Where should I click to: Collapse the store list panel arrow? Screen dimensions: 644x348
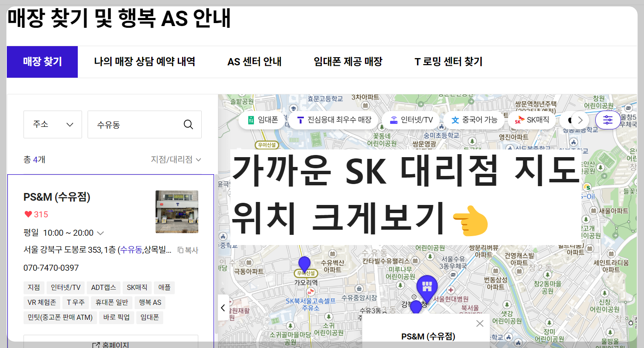(x=223, y=307)
